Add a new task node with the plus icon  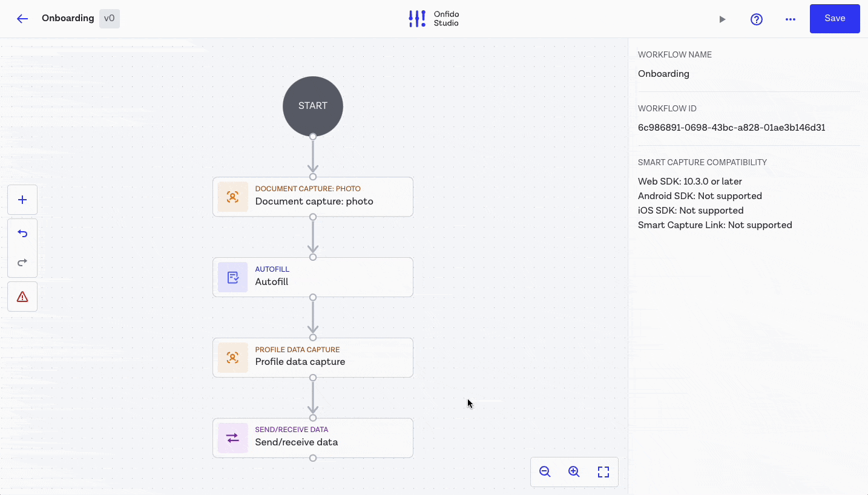coord(22,200)
